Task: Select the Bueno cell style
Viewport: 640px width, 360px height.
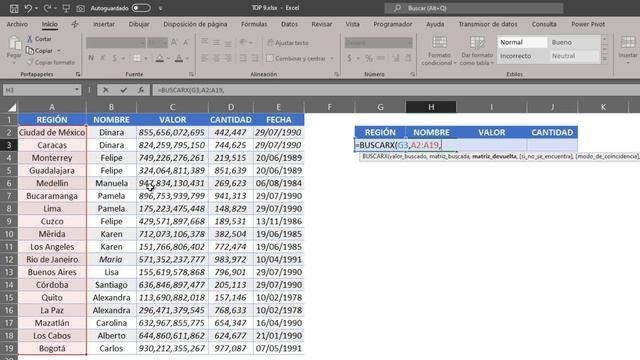Action: pyautogui.click(x=574, y=42)
